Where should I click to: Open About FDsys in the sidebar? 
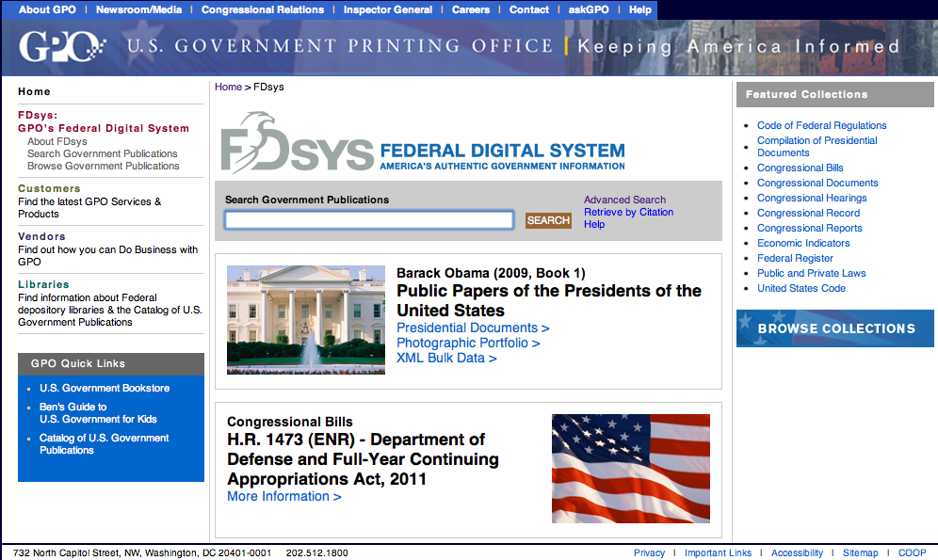click(x=57, y=141)
